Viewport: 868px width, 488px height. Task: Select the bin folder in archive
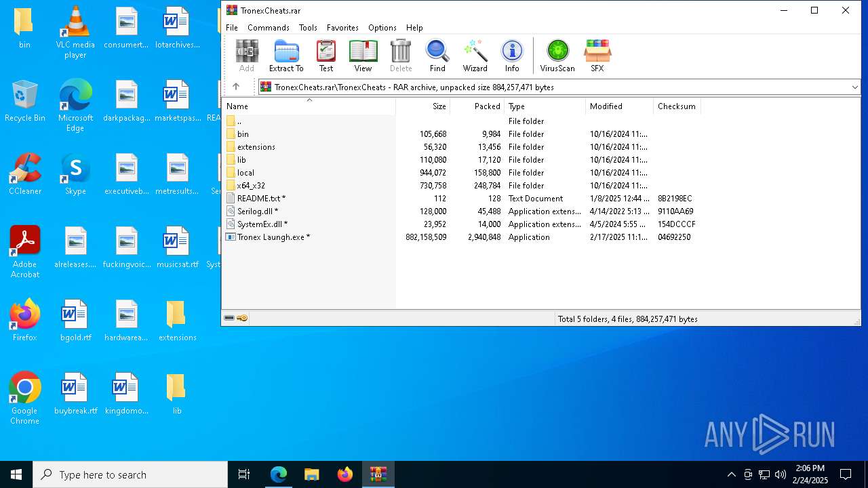pyautogui.click(x=461, y=134)
